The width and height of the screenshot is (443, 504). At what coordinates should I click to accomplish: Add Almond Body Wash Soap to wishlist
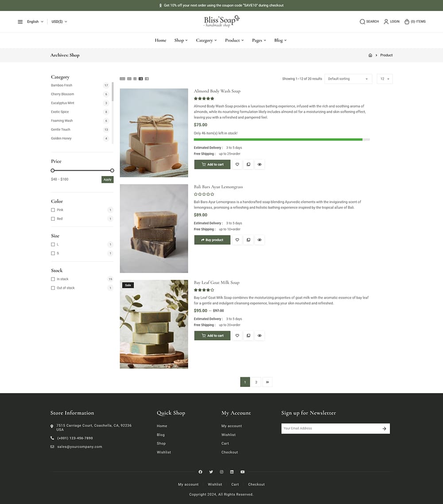pyautogui.click(x=237, y=164)
